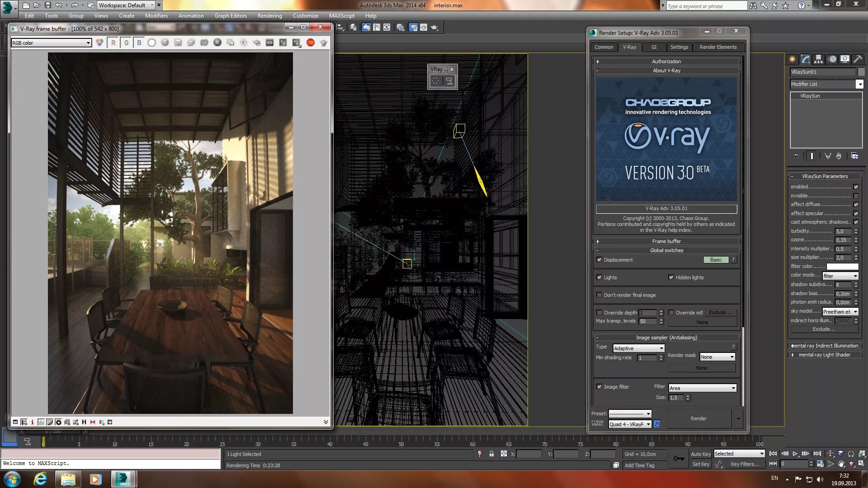Open the Utilities hammer panel tab
Screen dimensions: 868x488
[858, 59]
